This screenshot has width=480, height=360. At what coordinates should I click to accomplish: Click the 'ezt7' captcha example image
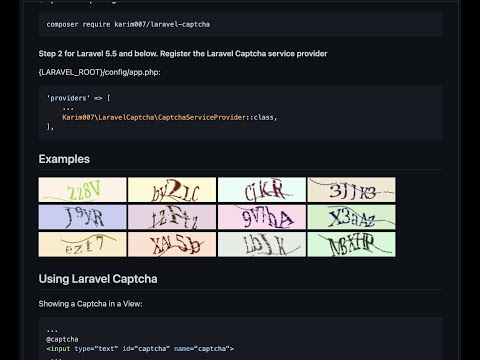click(x=82, y=244)
